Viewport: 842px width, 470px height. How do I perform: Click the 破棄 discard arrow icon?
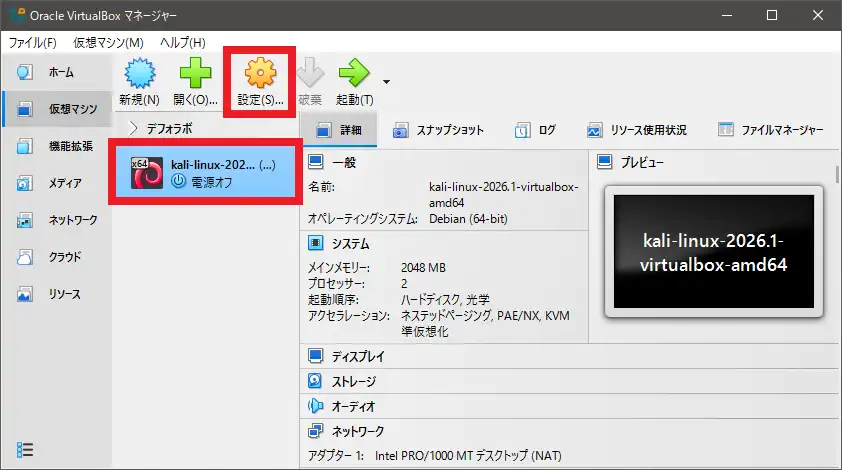click(310, 73)
